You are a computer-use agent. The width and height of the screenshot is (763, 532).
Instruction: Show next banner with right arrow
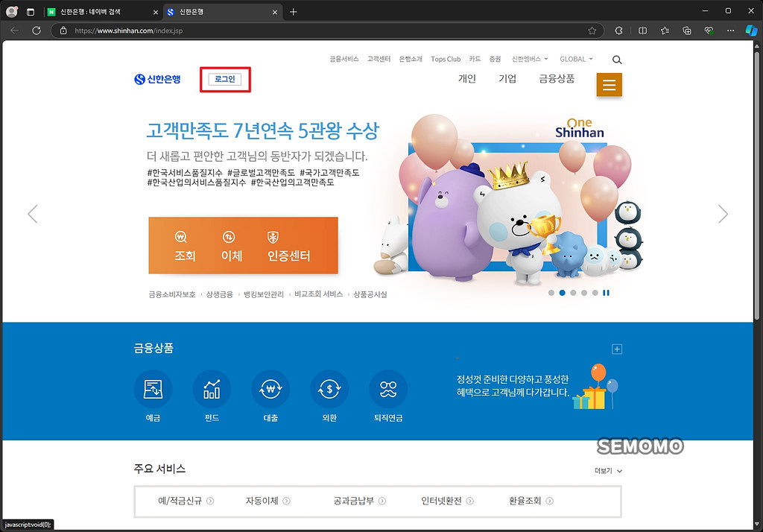pos(723,214)
